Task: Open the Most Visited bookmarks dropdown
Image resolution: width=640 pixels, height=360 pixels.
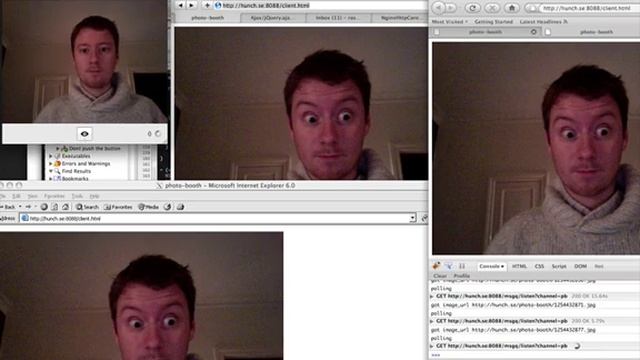Action: pos(450,21)
